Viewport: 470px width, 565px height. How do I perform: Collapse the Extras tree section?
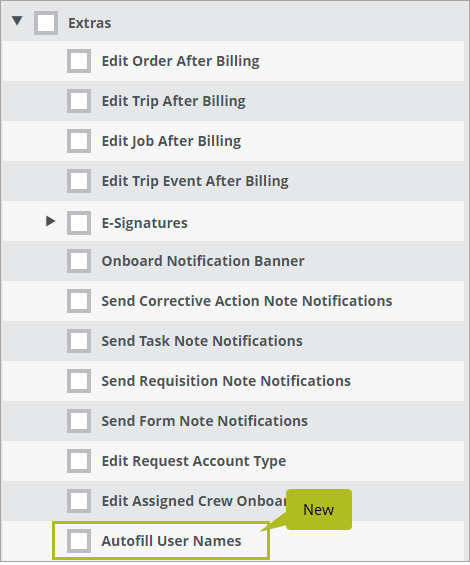[17, 21]
